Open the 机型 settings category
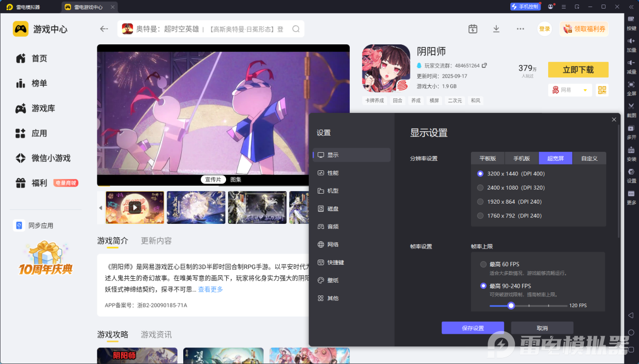639x364 pixels. tap(352, 191)
